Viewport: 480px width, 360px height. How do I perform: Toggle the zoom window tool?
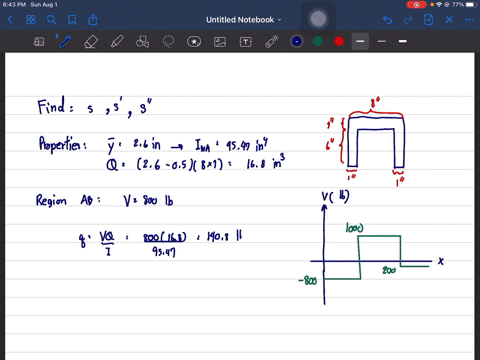coord(39,42)
